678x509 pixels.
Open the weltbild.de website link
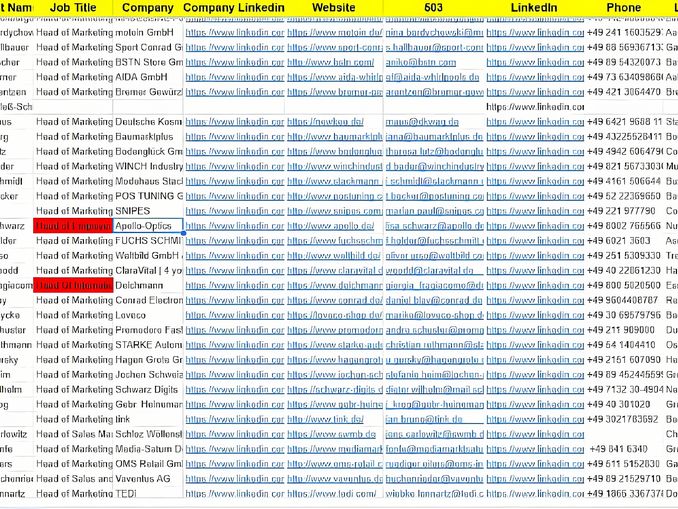tap(334, 256)
